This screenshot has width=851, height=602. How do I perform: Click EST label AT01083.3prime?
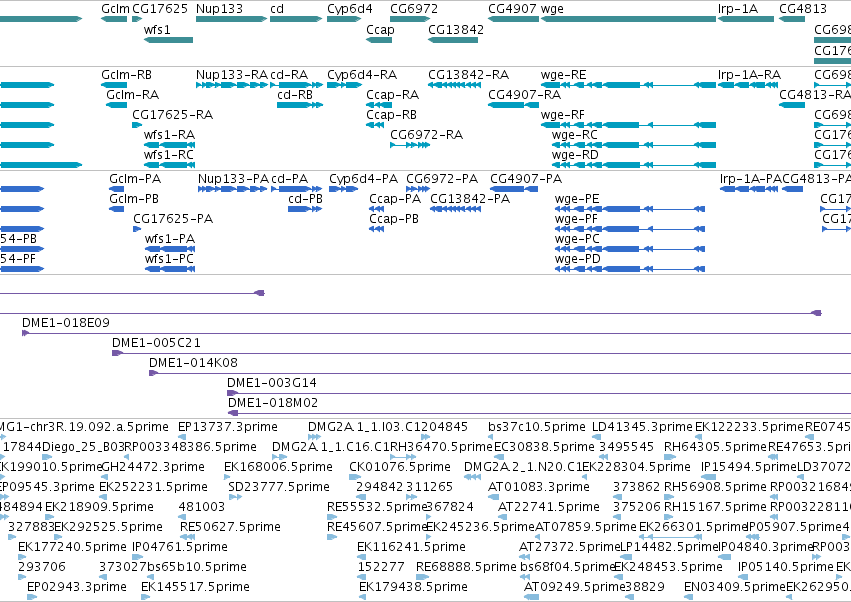(x=539, y=487)
